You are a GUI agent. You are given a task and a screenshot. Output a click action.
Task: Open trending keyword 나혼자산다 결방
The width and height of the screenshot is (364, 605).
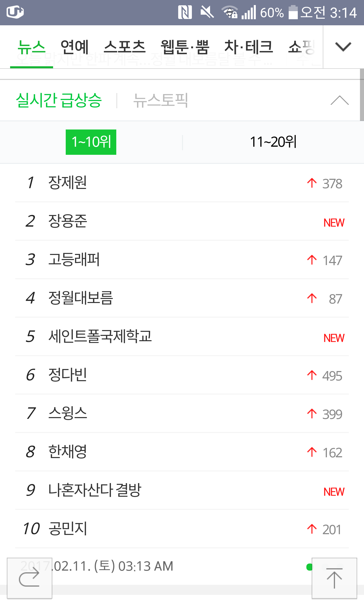click(95, 490)
